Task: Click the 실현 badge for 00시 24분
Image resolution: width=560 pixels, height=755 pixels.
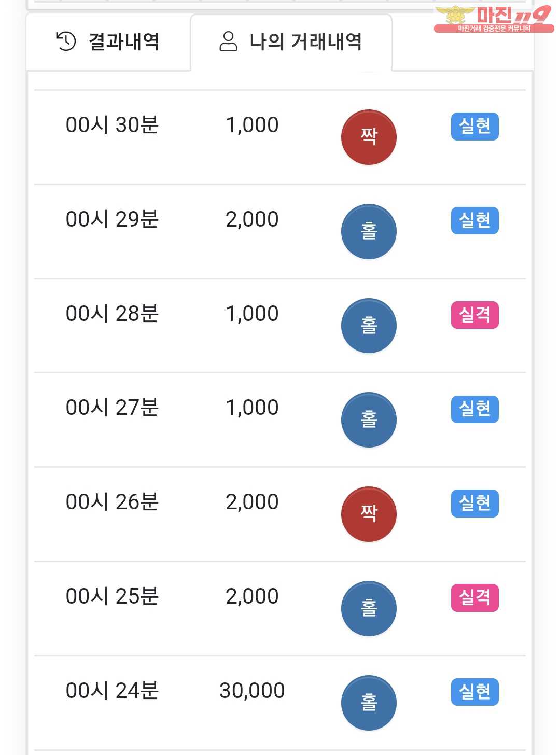Action: click(475, 692)
